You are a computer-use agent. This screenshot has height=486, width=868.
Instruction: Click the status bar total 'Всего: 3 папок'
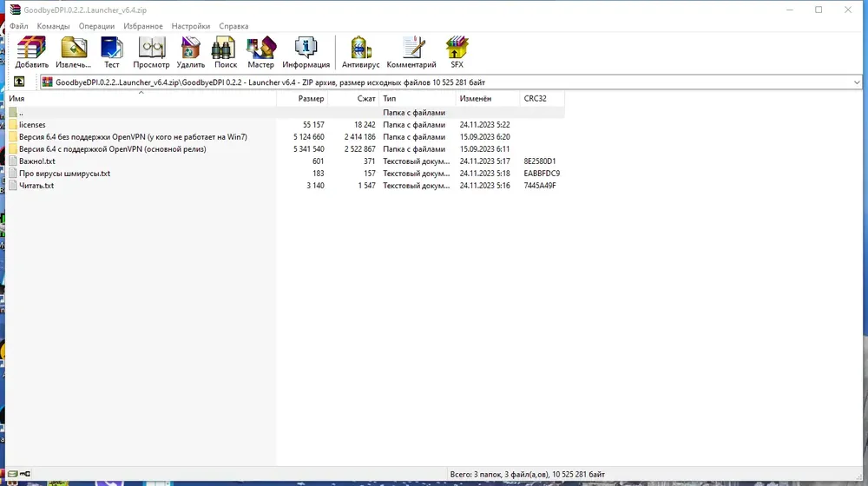tap(527, 475)
